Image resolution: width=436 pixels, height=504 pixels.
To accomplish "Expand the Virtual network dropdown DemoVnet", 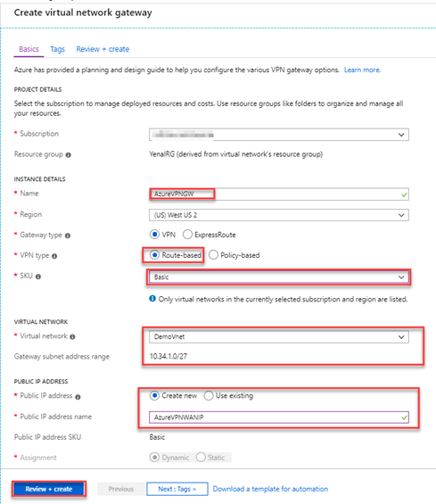I will click(279, 337).
